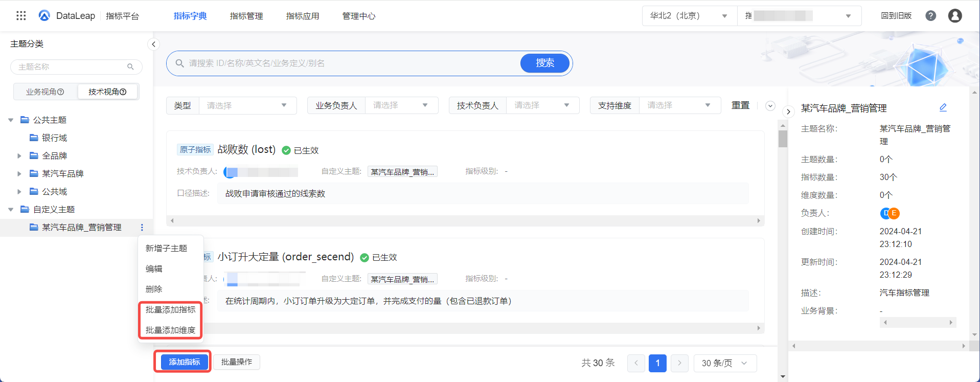980x382 pixels.
Task: Choose 批量添加指标 from context menu
Action: (171, 309)
